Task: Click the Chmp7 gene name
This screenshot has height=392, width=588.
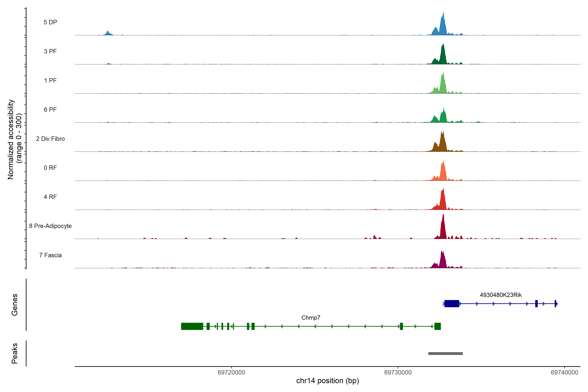Action: 311,318
